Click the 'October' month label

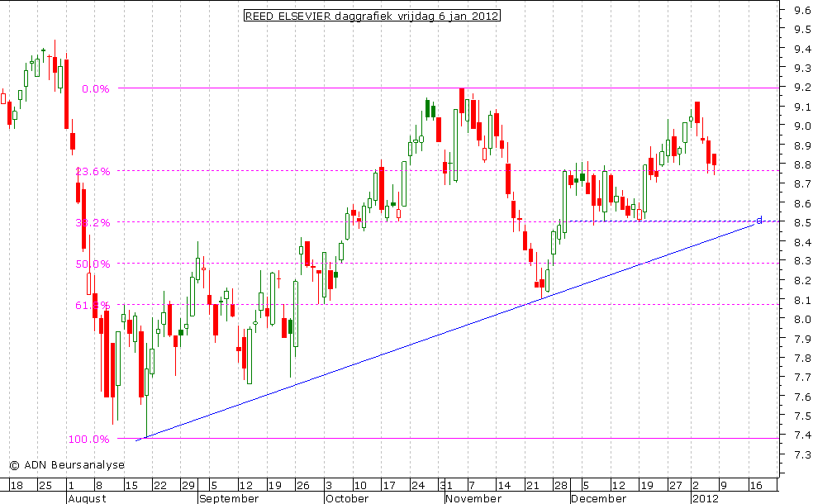[x=347, y=498]
